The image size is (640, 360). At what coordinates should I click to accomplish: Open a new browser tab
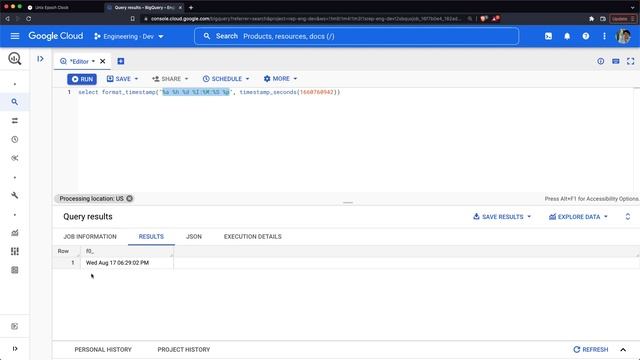191,7
